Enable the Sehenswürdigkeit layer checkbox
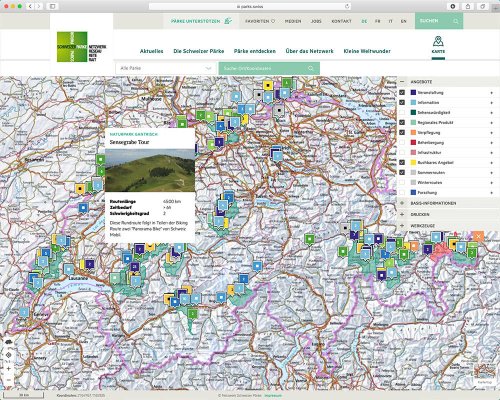This screenshot has height=400, width=500. tap(402, 112)
